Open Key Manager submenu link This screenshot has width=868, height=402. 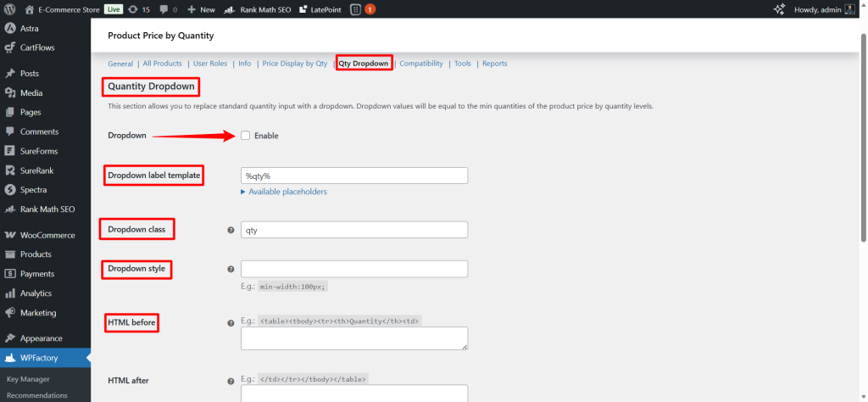click(x=28, y=379)
